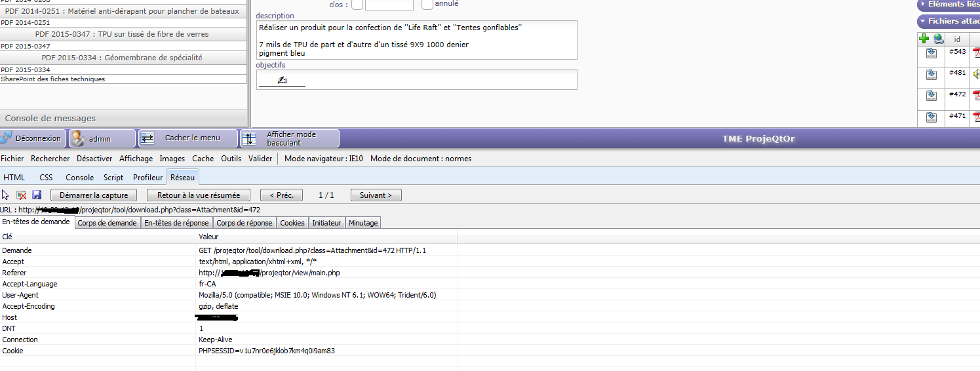Image resolution: width=980 pixels, height=371 pixels.
Task: Click the PDF icon in row #543
Action: [976, 54]
